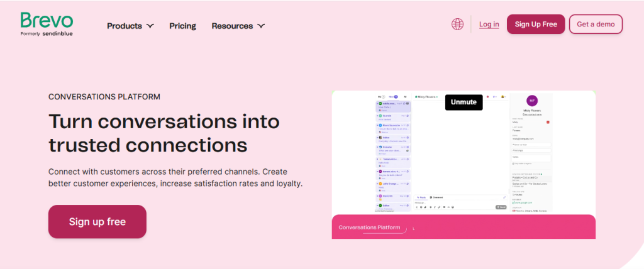This screenshot has height=269, width=644.
Task: Click the header Sign Up Free button
Action: [536, 25]
